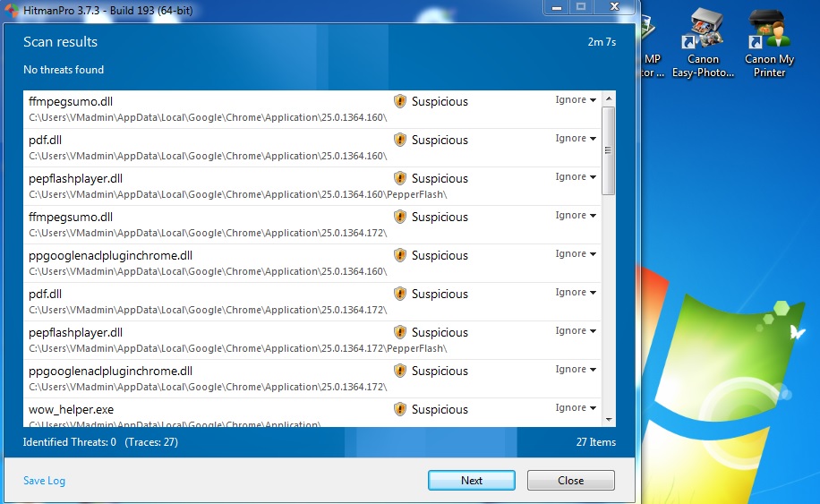Select pdf.dll entry under 25.0.1364.160

click(312, 148)
